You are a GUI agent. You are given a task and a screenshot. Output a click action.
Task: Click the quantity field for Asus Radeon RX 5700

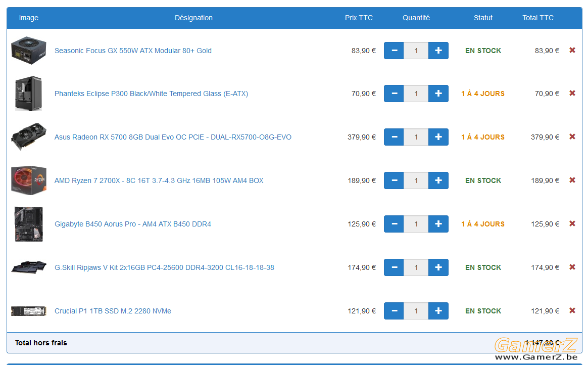(x=416, y=137)
